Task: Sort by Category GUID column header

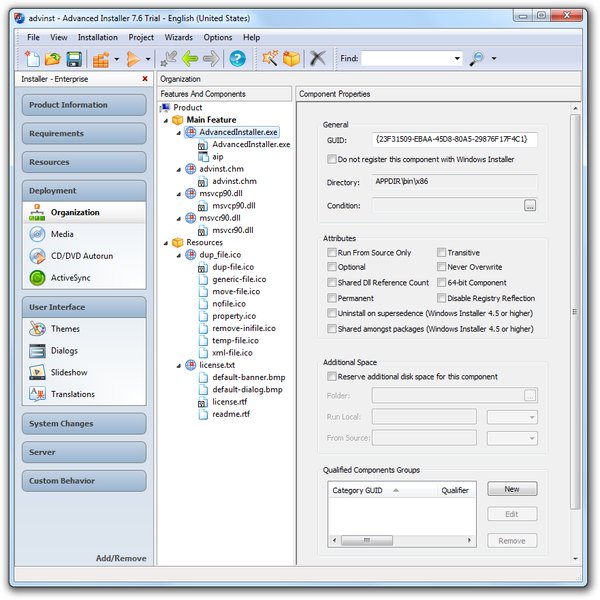Action: coord(382,490)
